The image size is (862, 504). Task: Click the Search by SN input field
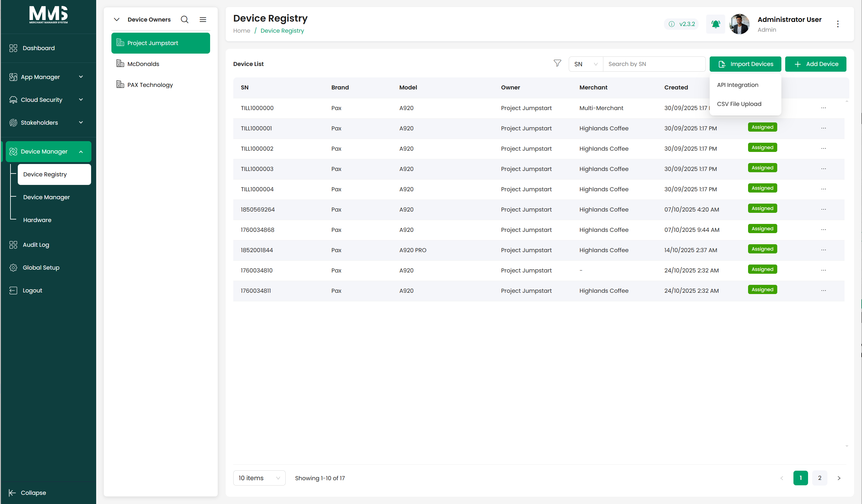click(654, 64)
